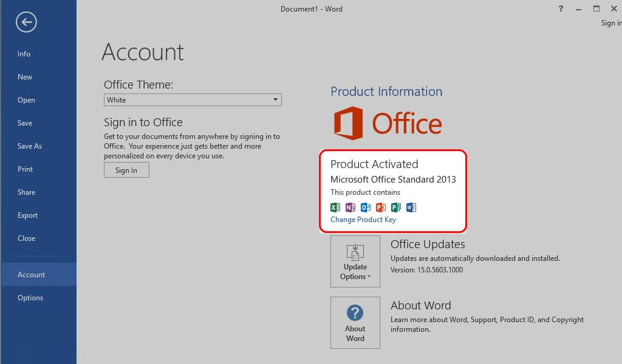The image size is (622, 364).
Task: Open the Print page
Action: click(25, 169)
